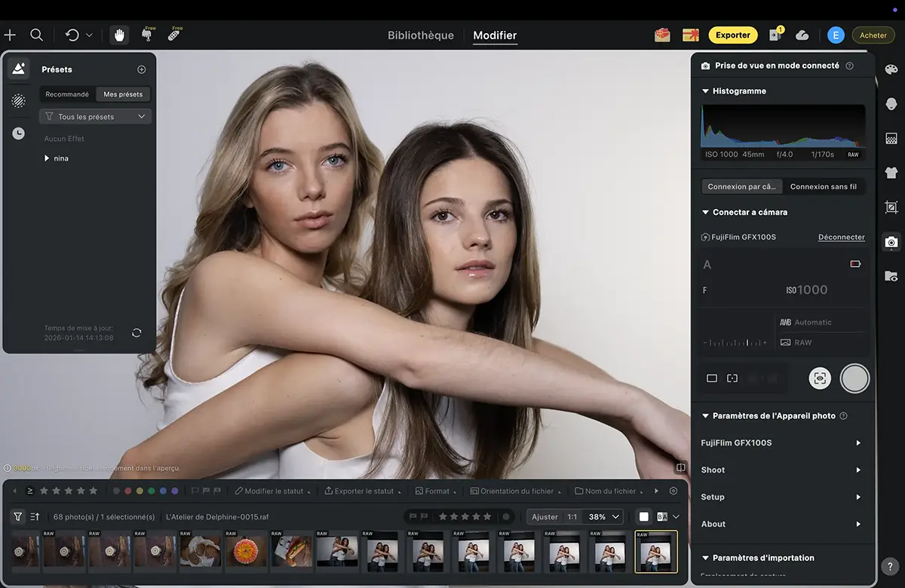The image size is (905, 588).
Task: Open the search magnifier tool
Action: [x=36, y=35]
